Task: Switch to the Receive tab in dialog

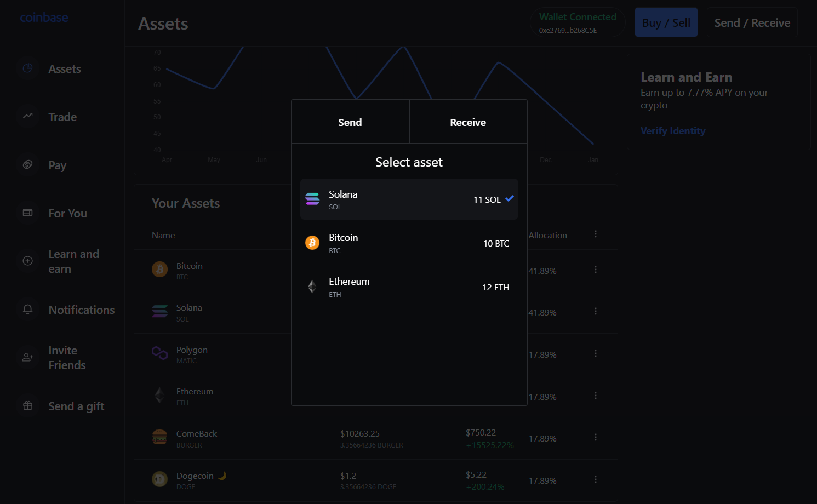Action: pos(468,122)
